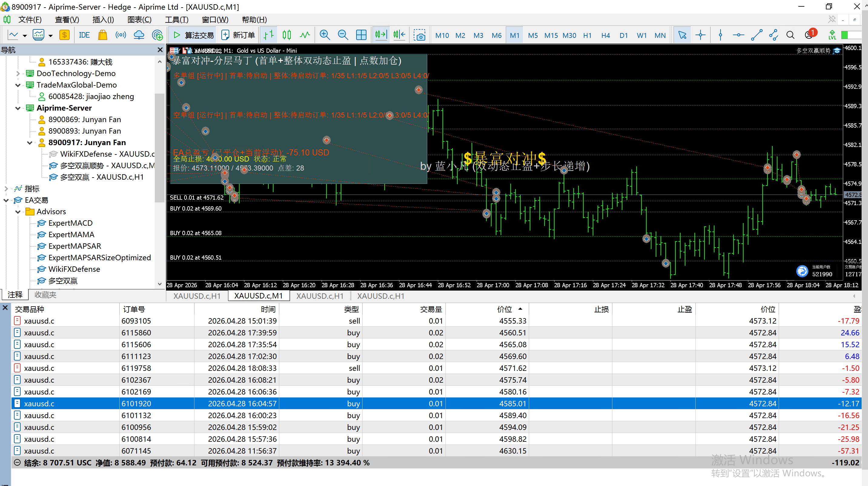The width and height of the screenshot is (868, 486).
Task: Click the zoom in magnifier icon
Action: [x=324, y=35]
